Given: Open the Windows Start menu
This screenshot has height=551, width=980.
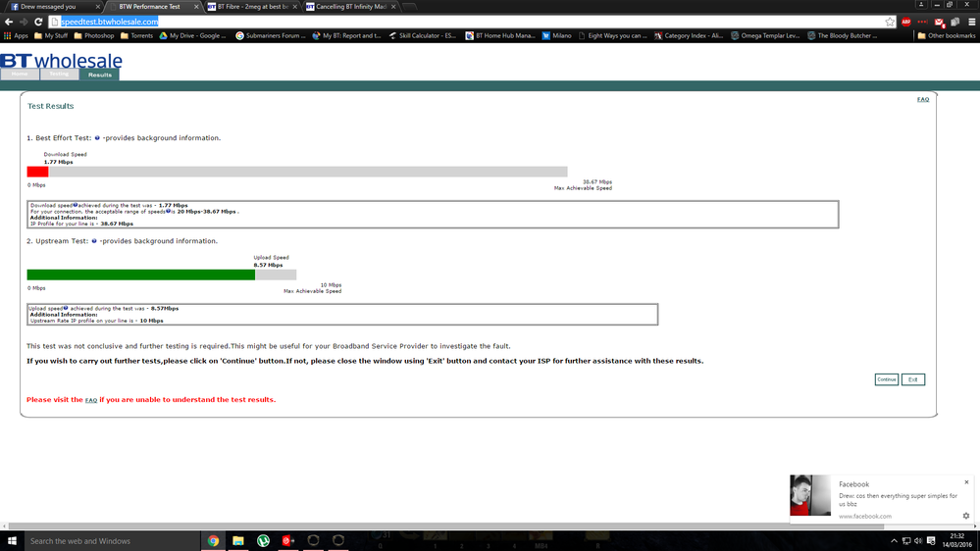Looking at the screenshot, I should point(12,541).
